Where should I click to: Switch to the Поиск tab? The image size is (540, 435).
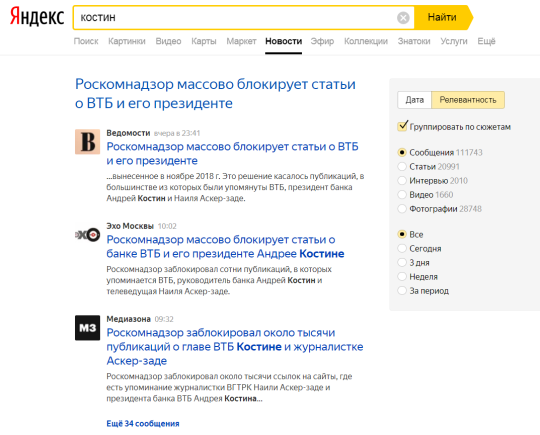coord(86,41)
